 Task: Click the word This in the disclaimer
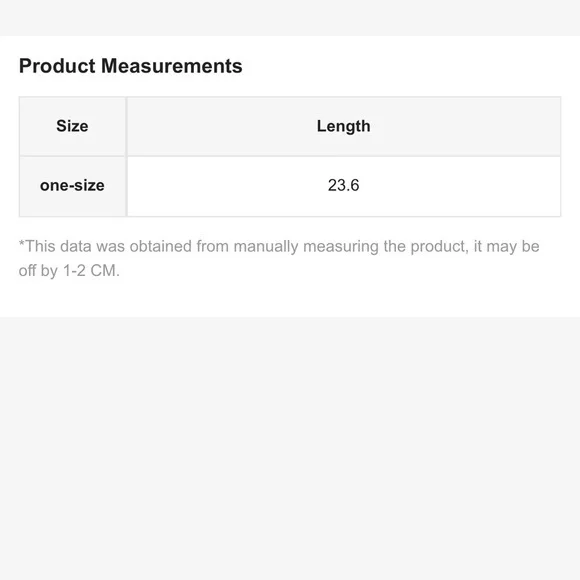(40, 246)
